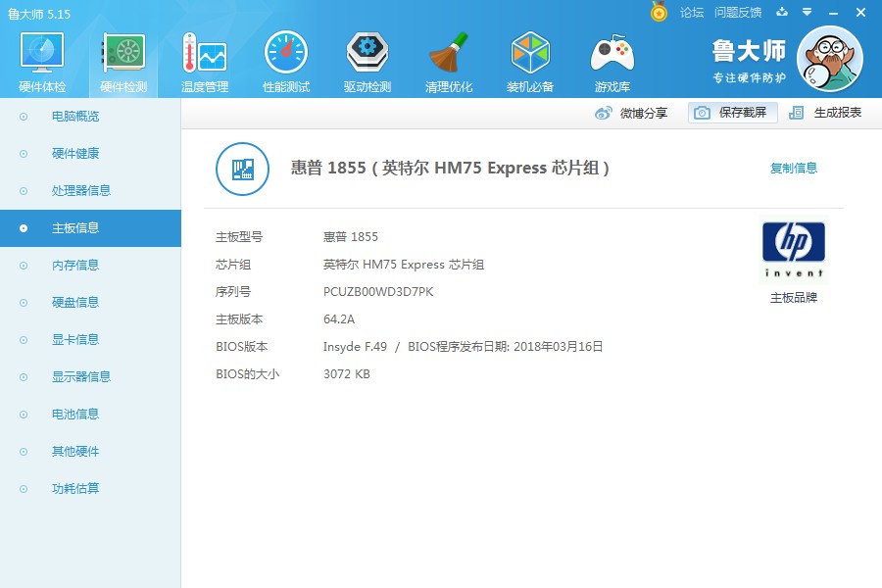Click the Weibo share icon

(603, 113)
